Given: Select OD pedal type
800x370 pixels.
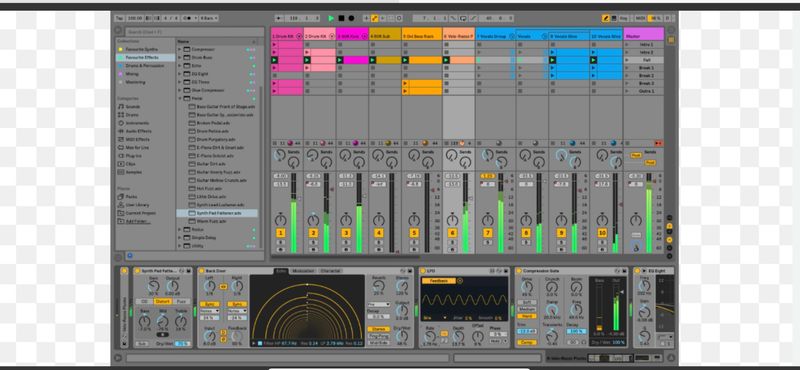Looking at the screenshot, I should pyautogui.click(x=144, y=302).
